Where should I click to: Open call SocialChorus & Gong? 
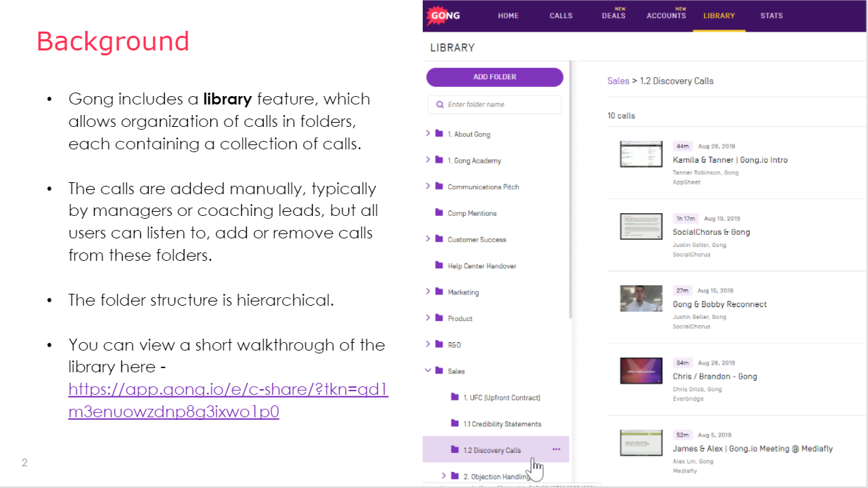click(711, 232)
